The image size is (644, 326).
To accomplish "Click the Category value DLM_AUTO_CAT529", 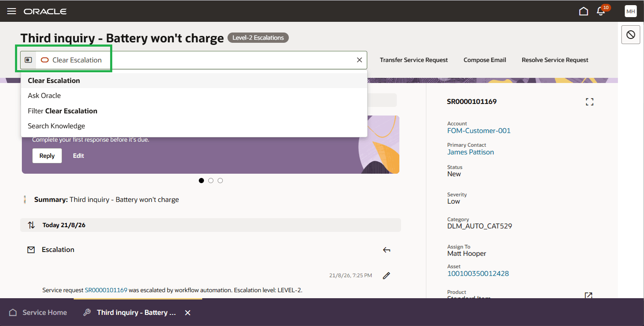I will (x=480, y=226).
